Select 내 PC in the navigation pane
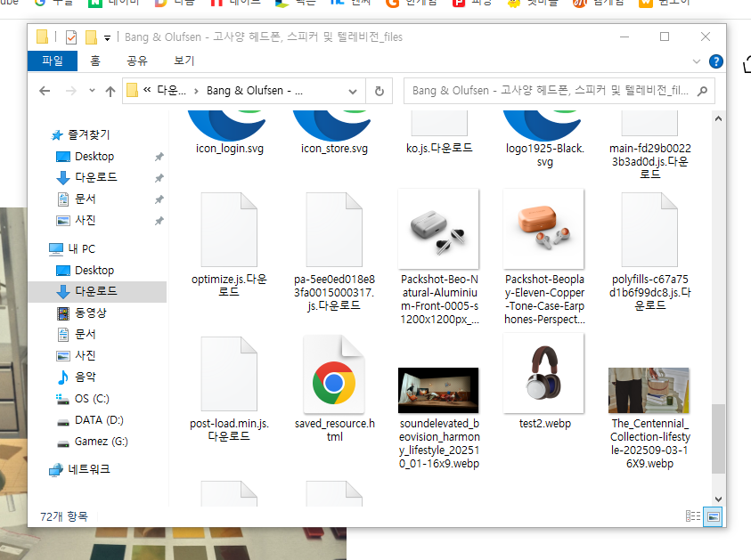The image size is (751, 560). [81, 249]
